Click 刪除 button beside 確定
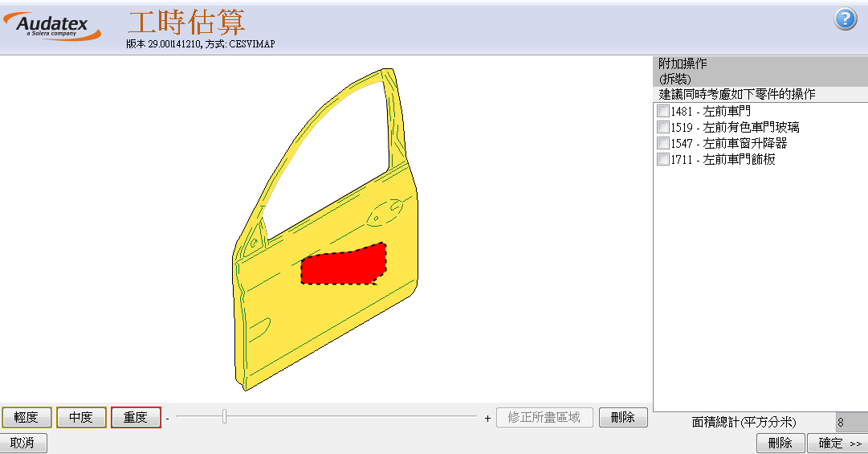868x454 pixels. (x=780, y=443)
